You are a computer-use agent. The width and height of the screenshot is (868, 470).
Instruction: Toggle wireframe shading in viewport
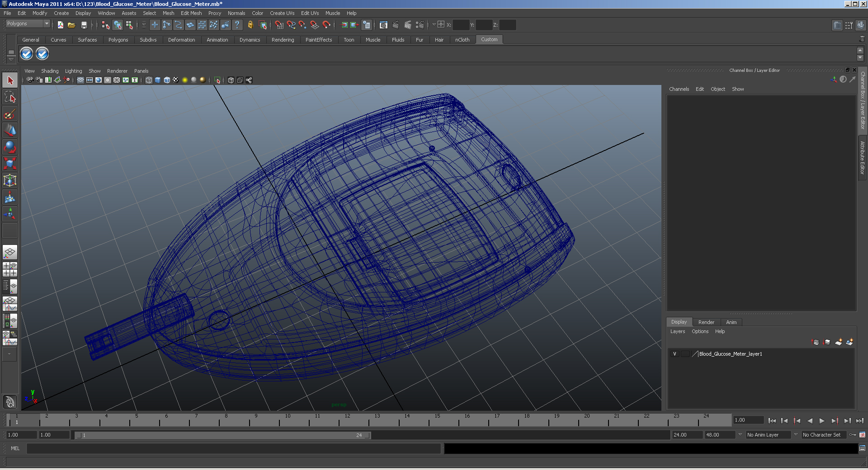pyautogui.click(x=149, y=80)
